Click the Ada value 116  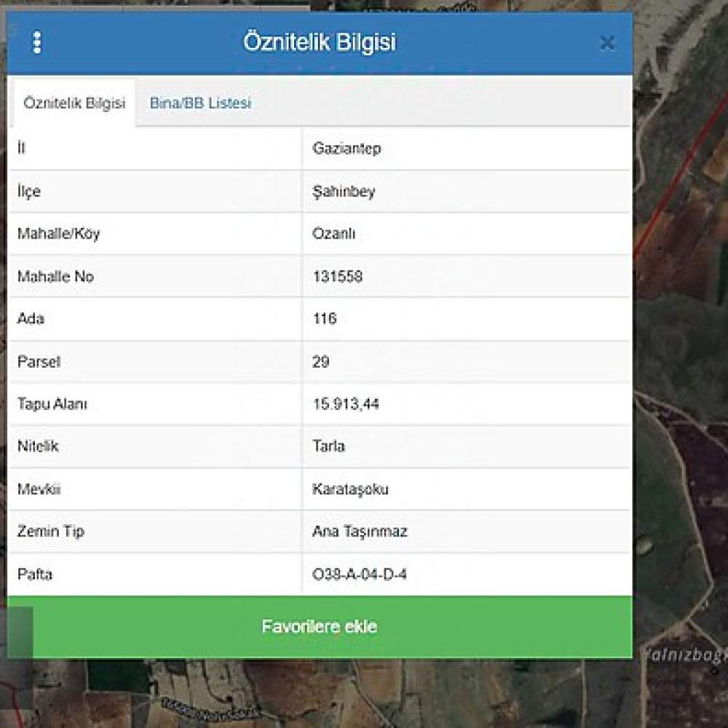tap(325, 319)
